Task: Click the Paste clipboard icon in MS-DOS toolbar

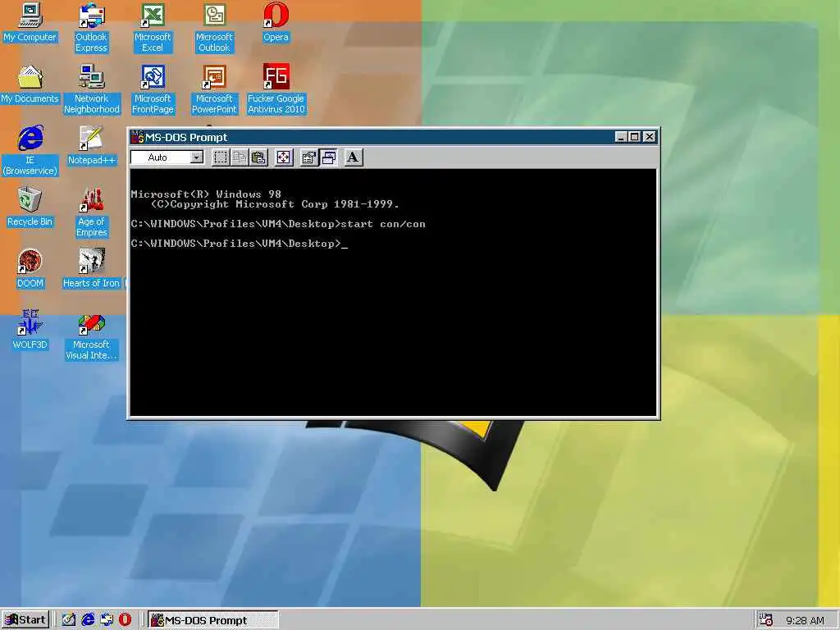Action: point(258,157)
